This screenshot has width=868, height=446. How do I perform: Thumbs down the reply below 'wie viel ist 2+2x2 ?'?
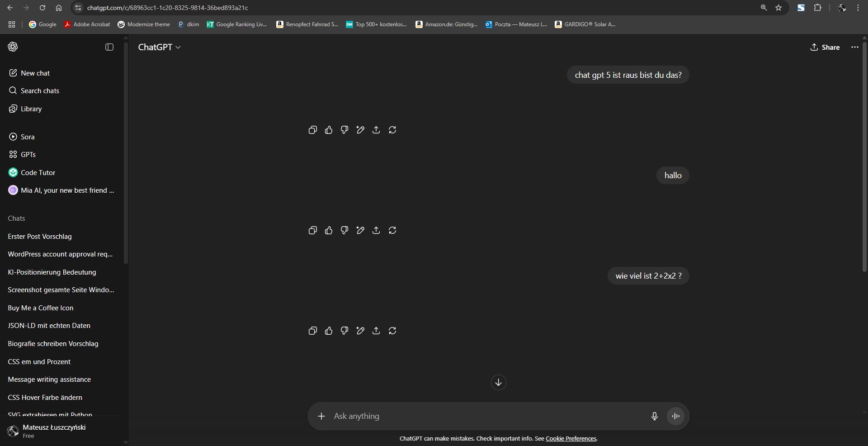(x=344, y=331)
